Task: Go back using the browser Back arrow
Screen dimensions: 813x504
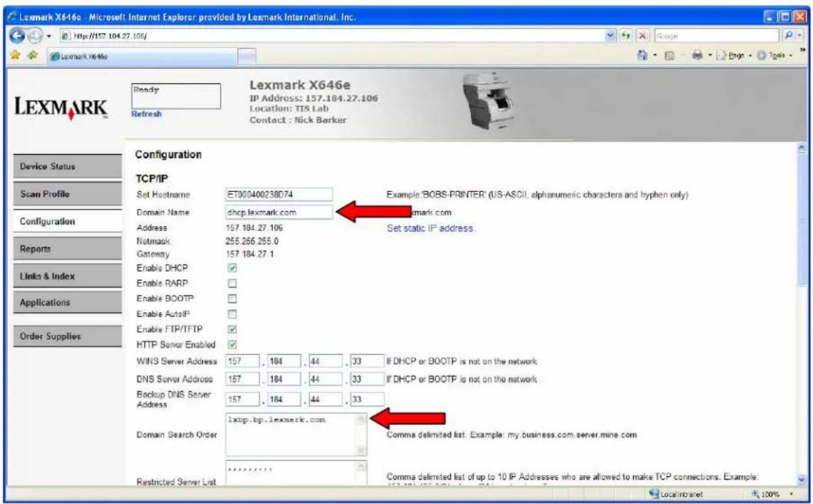Action: (x=17, y=36)
